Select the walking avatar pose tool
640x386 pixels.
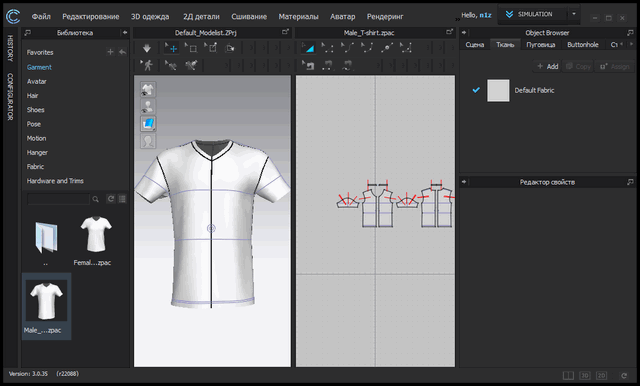(147, 65)
